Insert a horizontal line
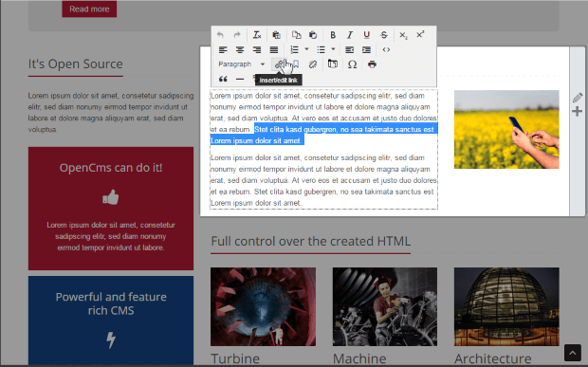 240,79
